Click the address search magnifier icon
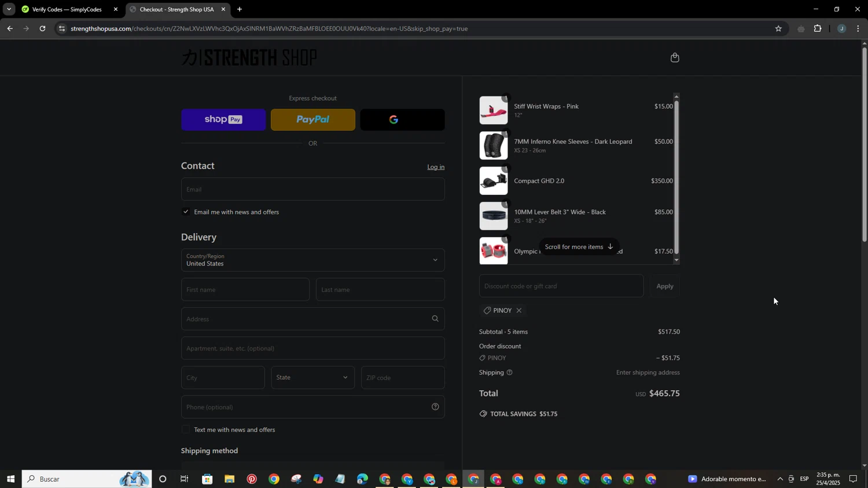This screenshot has width=868, height=488. tap(435, 319)
